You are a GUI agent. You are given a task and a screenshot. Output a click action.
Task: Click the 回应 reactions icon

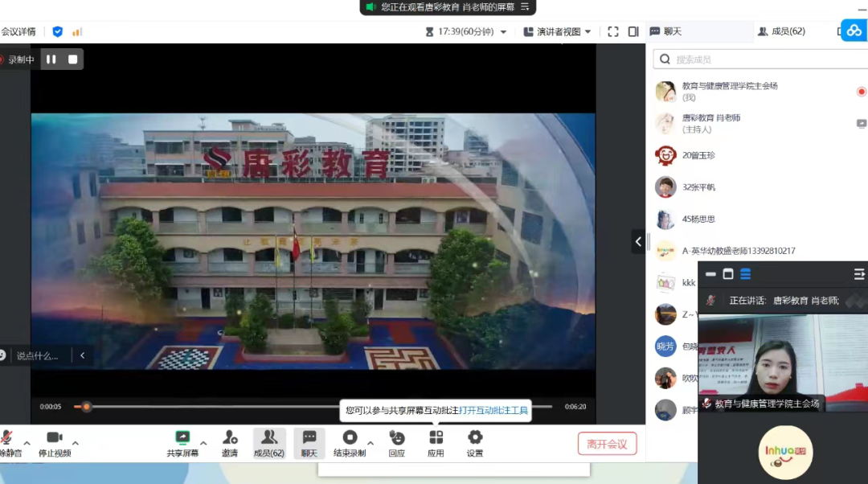[x=396, y=437]
